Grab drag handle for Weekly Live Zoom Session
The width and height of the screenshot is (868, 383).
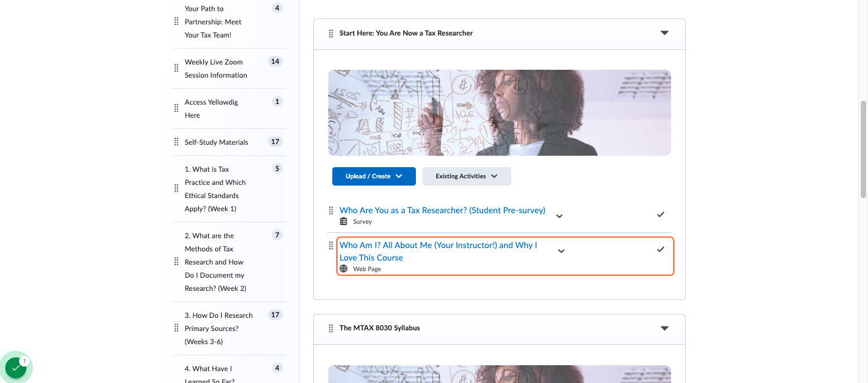[176, 68]
